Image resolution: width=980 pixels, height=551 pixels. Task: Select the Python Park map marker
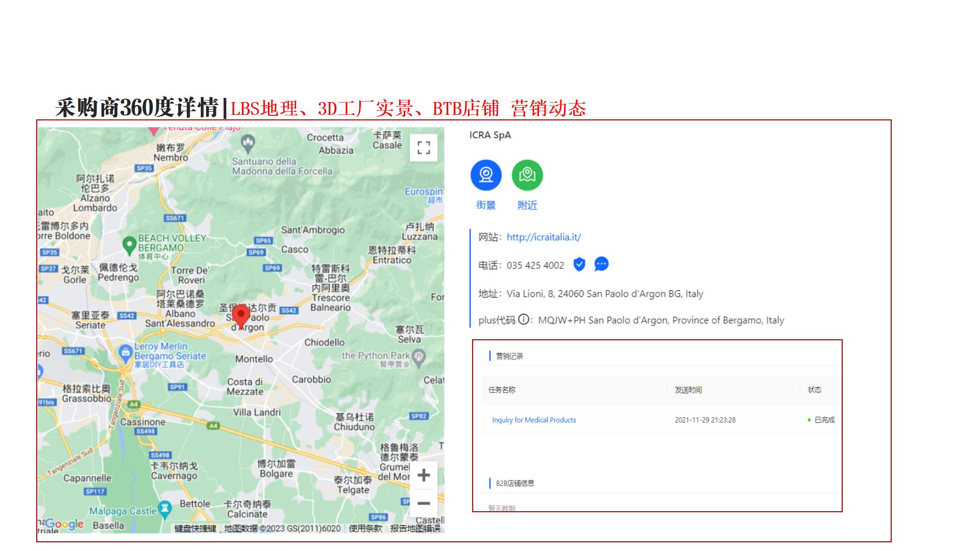click(419, 357)
